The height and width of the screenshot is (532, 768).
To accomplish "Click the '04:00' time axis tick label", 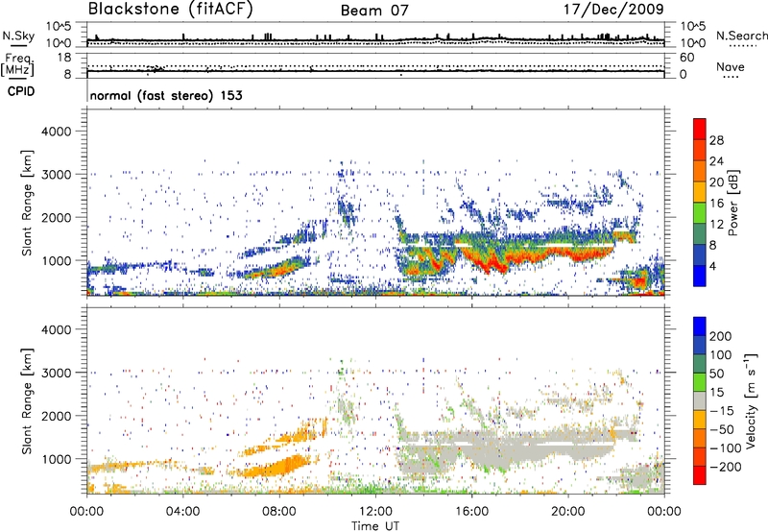I will click(183, 512).
